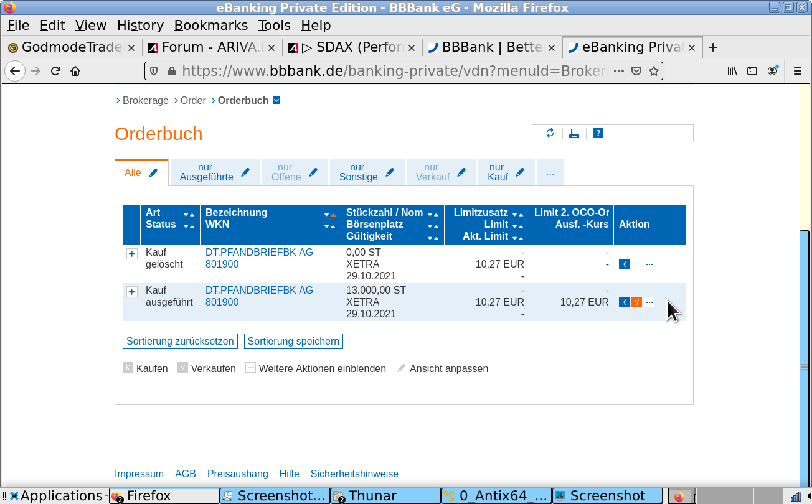The image size is (812, 504).
Task: Print the order book page
Action: (x=574, y=133)
